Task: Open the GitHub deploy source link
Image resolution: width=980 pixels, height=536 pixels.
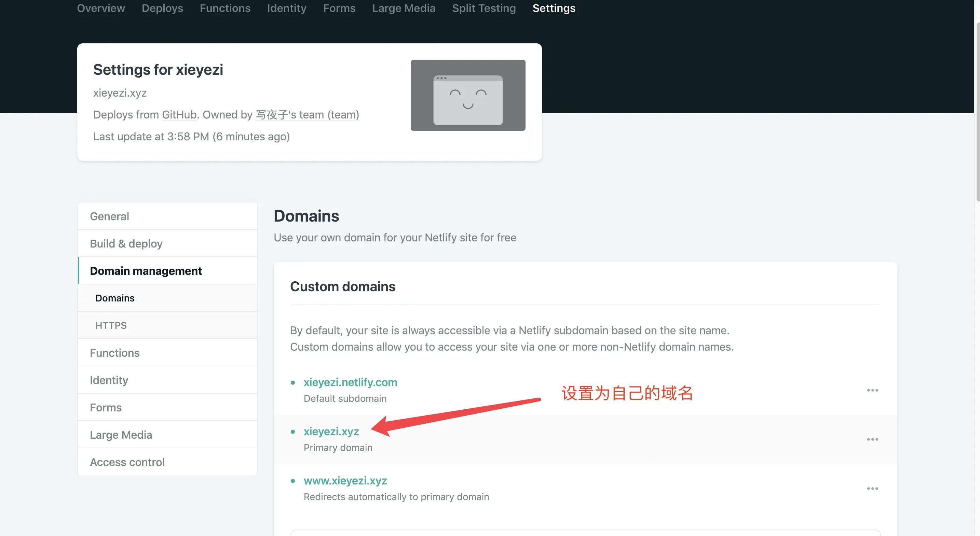Action: 178,114
